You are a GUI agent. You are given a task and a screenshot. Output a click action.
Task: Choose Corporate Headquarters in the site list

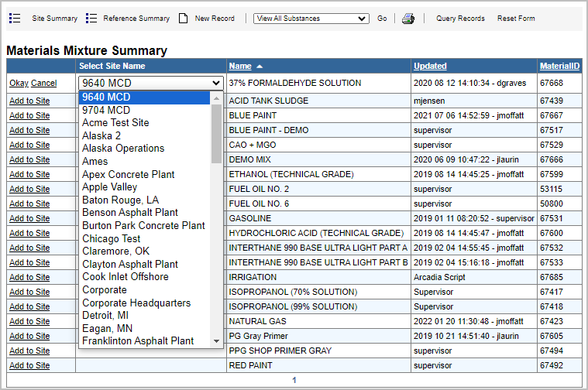click(136, 303)
